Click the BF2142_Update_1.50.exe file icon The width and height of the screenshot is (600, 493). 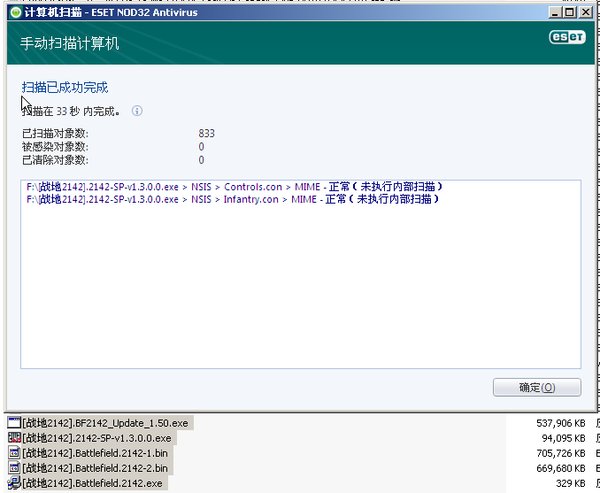(x=14, y=423)
